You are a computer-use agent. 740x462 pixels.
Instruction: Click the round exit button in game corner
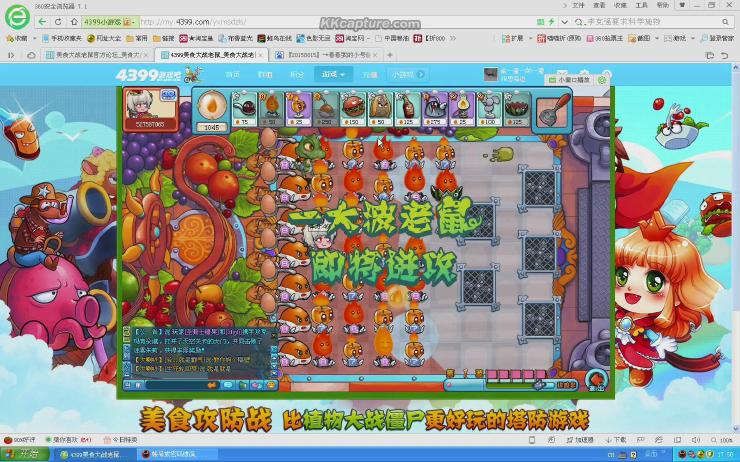[x=597, y=380]
